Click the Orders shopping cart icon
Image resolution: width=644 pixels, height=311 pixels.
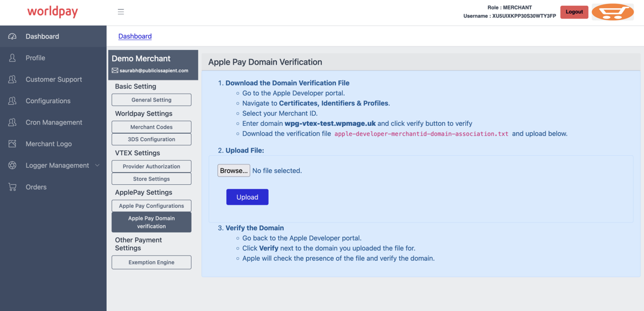[x=12, y=187]
